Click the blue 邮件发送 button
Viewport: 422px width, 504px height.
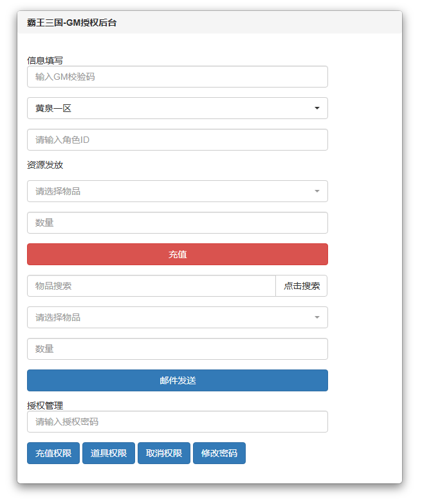(x=178, y=380)
